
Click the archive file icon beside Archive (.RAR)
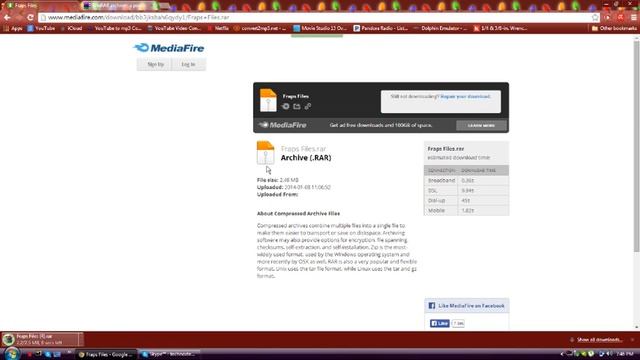(x=265, y=153)
